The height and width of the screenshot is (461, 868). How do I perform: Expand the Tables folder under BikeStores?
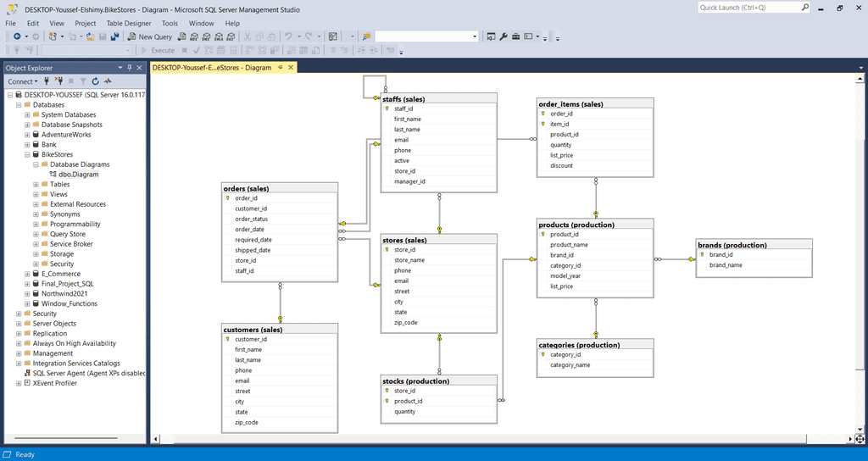36,185
